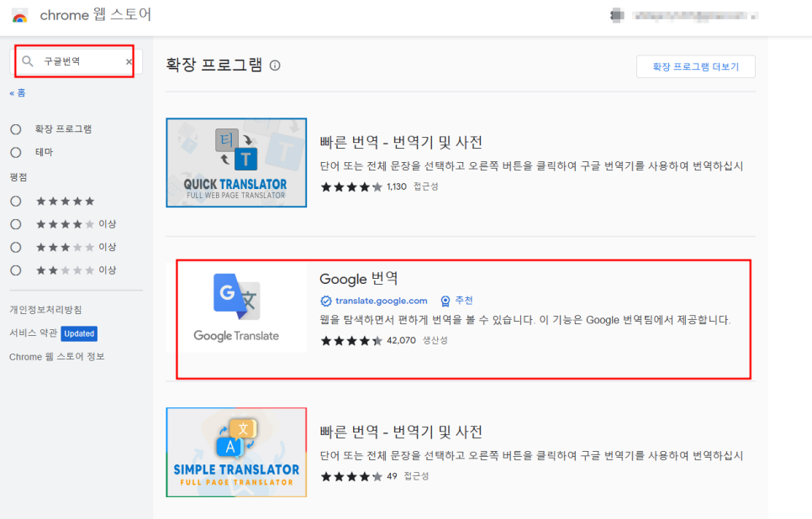
Task: Click into the 구글번역 search box
Action: pos(75,61)
